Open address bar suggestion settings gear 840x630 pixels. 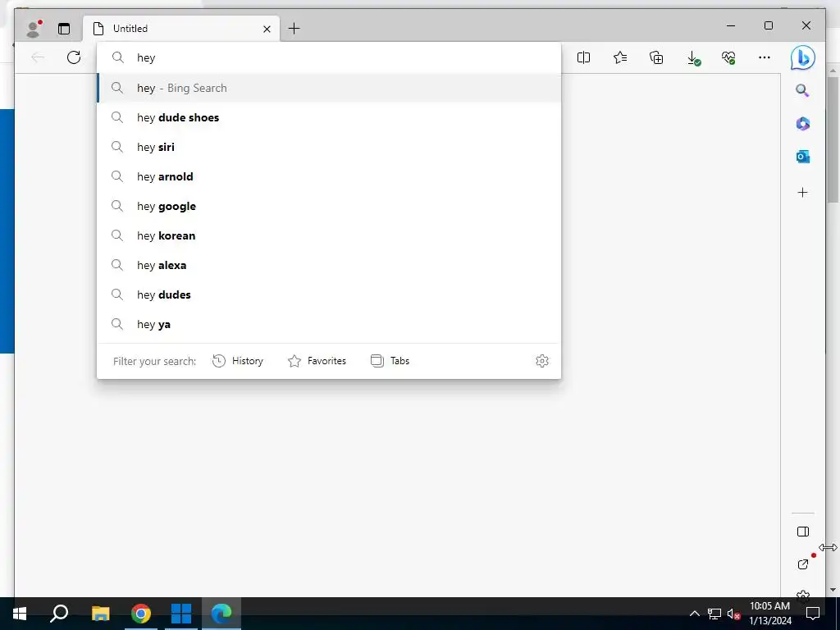click(x=542, y=361)
